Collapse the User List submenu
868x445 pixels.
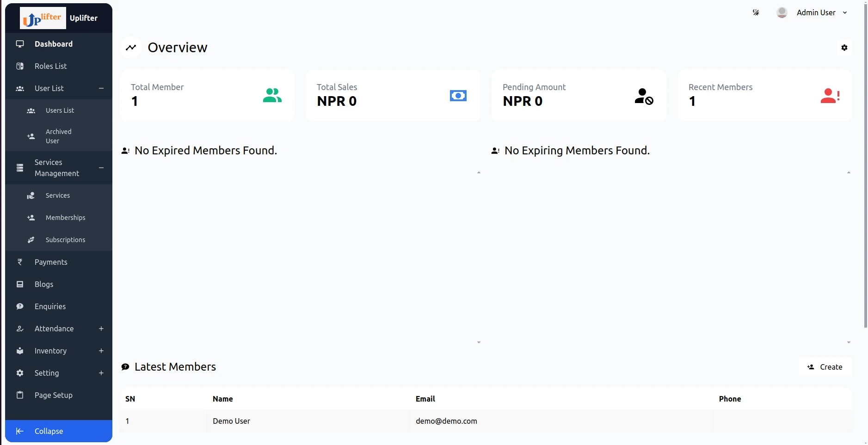101,88
